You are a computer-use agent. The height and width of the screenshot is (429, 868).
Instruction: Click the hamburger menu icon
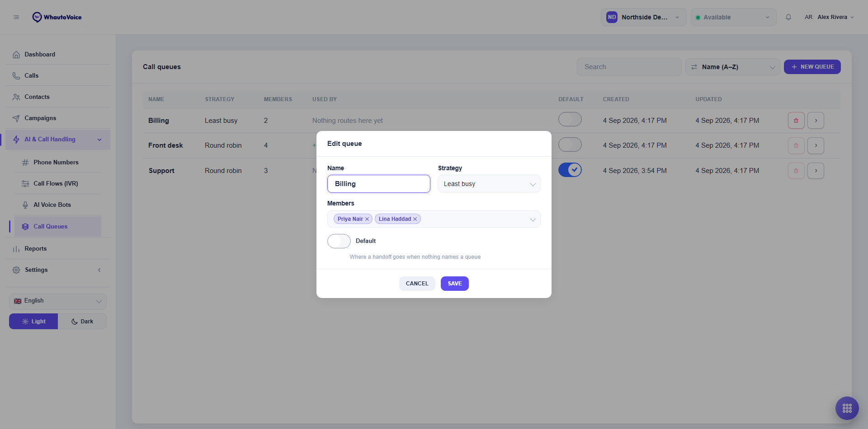16,17
